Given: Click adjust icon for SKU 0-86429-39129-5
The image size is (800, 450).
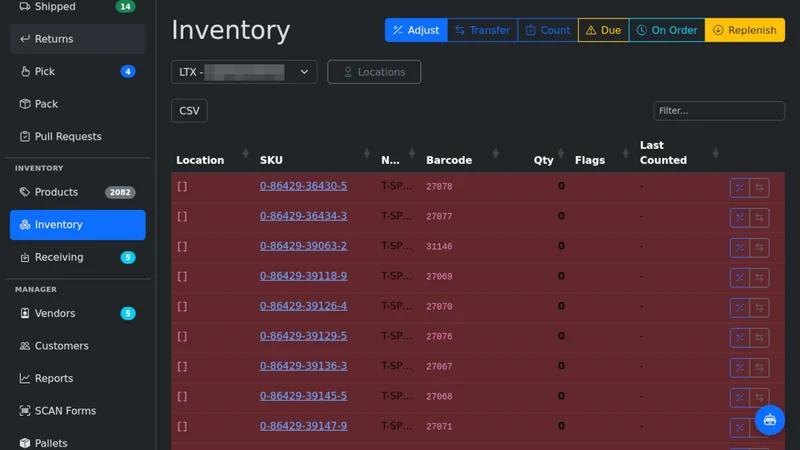Looking at the screenshot, I should (x=740, y=338).
